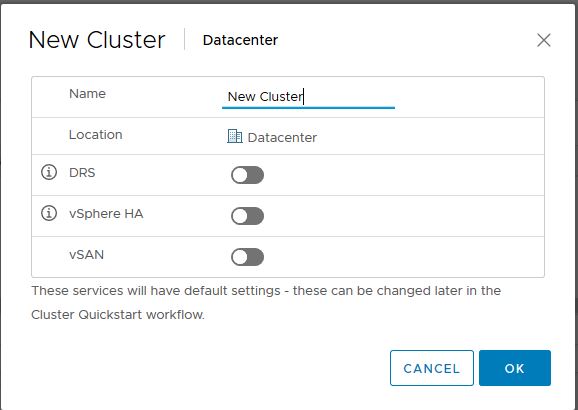Turn on the vSphere HA toggle
Screen dimensions: 578x410
click(247, 216)
